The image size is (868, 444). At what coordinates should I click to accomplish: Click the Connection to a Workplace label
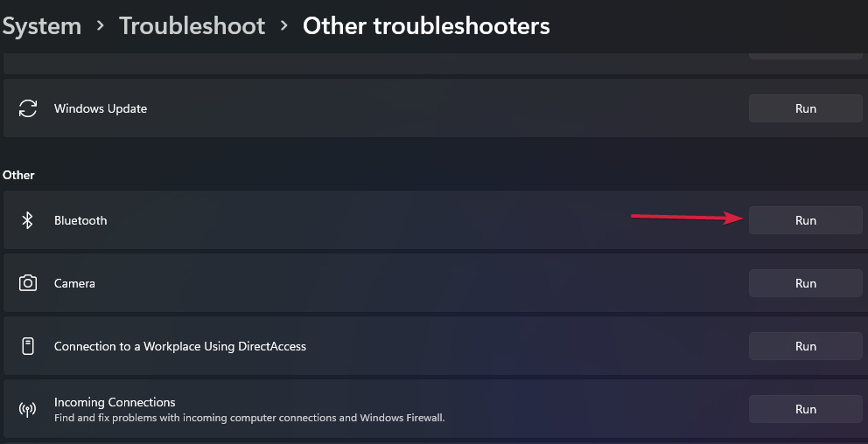180,346
